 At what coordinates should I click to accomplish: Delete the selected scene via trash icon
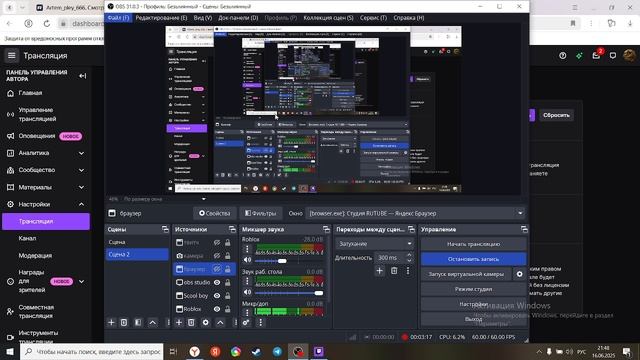(124, 322)
